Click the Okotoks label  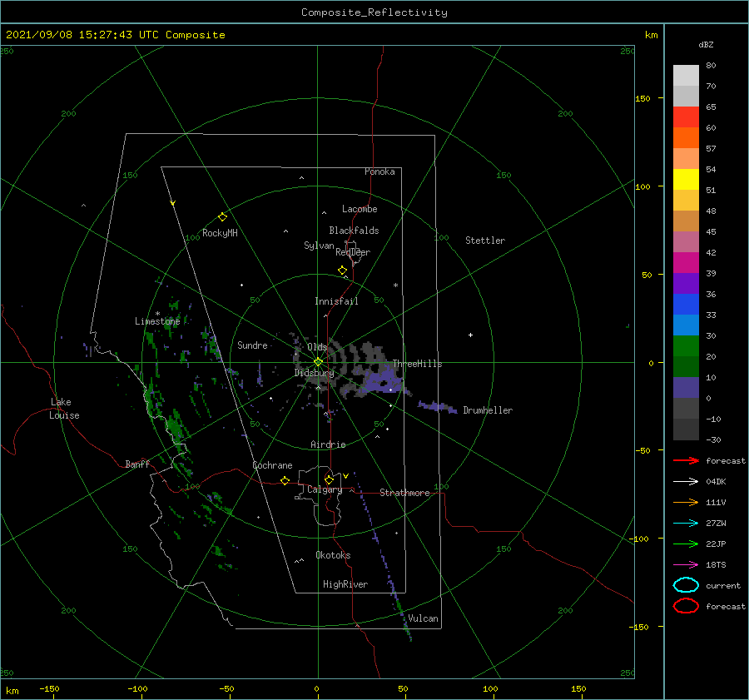pos(333,555)
